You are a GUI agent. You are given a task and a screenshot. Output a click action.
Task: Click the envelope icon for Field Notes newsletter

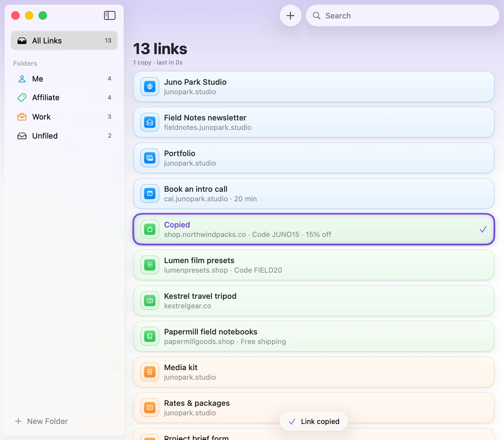click(x=150, y=122)
